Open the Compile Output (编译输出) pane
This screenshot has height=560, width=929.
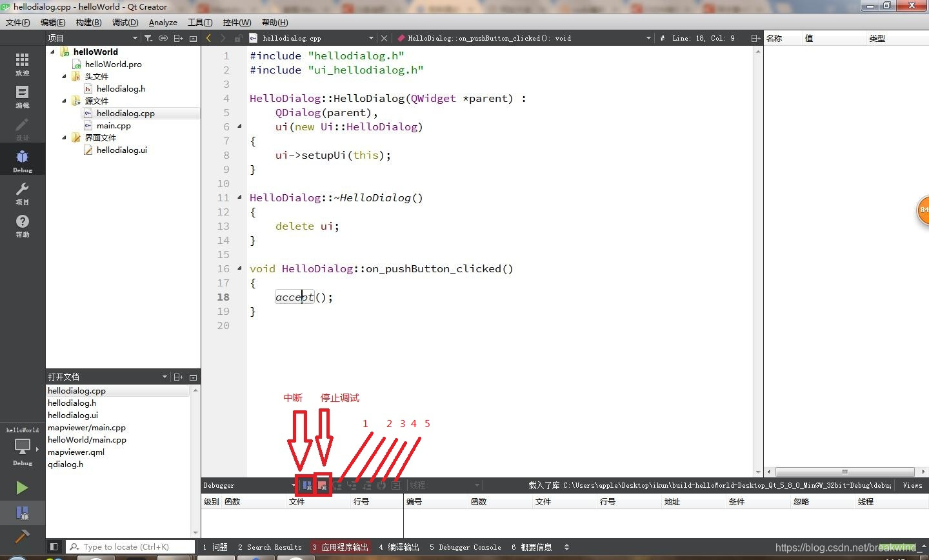399,547
